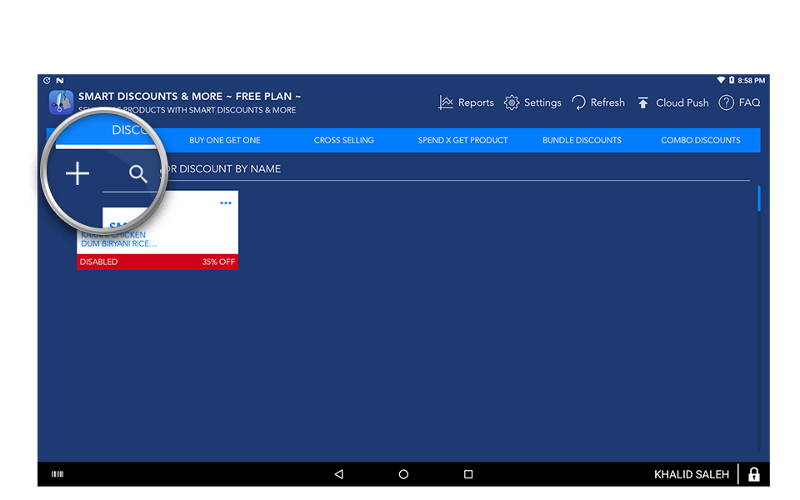Screen dimensions: 800x500
Task: Click the Cloud Push upload icon
Action: (643, 103)
